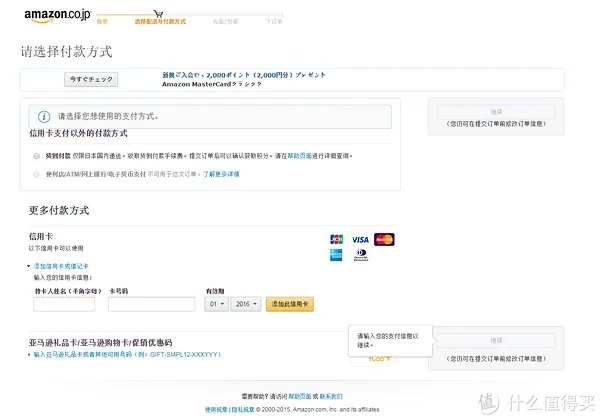
Task: Click the footer 联系我们 link
Action: click(331, 396)
